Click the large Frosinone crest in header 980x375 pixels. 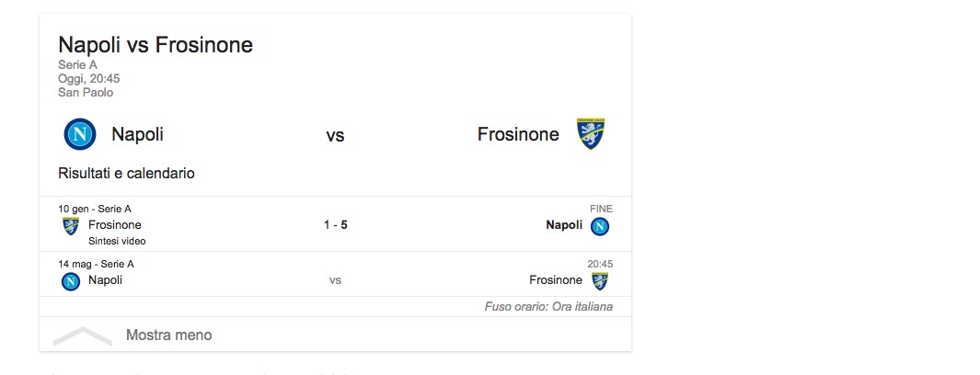[x=590, y=134]
